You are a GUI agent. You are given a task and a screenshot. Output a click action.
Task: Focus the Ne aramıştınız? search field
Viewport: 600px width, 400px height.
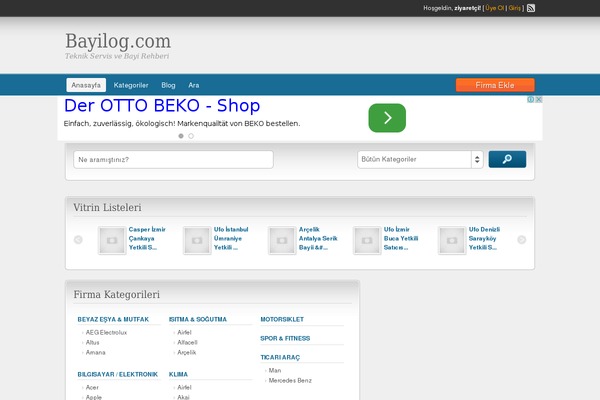click(173, 160)
